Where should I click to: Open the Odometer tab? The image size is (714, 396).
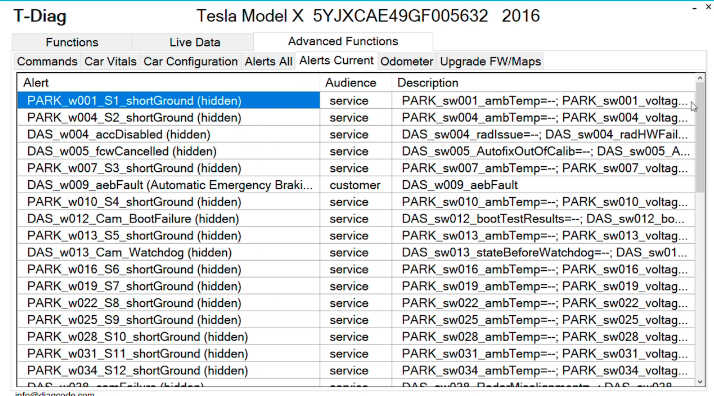point(406,61)
